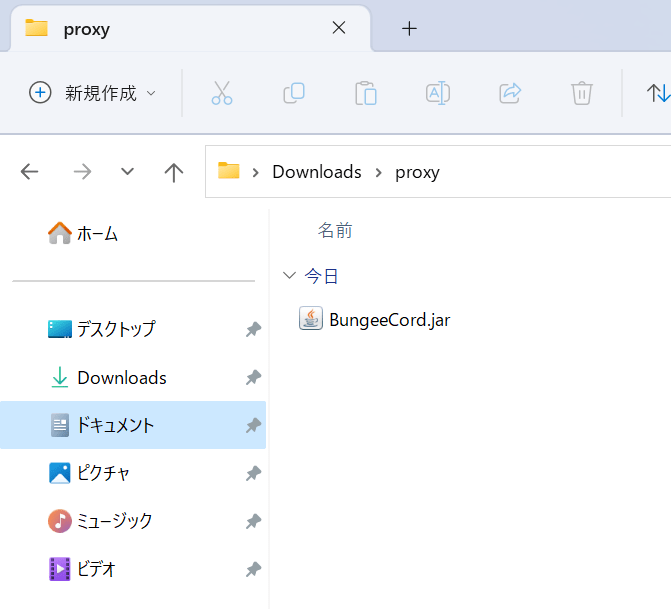This screenshot has width=671, height=609.
Task: Click the Cut scissors icon
Action: 222,93
